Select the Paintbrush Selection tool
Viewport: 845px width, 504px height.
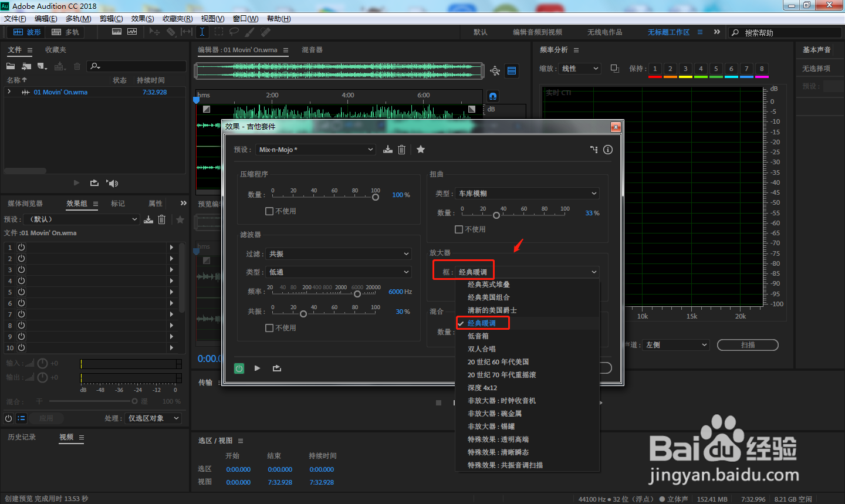[x=250, y=32]
